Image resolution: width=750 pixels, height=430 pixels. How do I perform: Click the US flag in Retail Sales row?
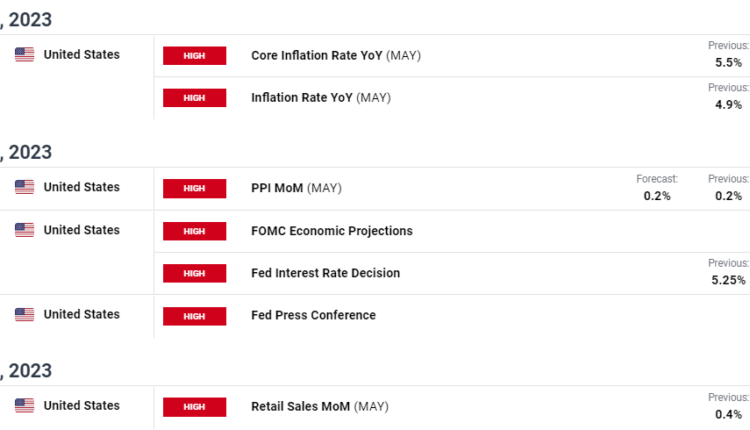point(24,406)
